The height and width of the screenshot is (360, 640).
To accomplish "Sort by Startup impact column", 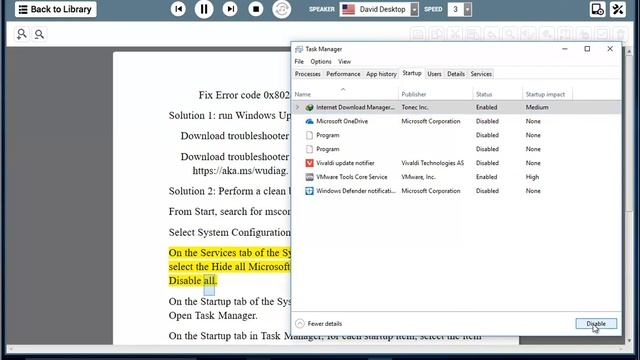I will coord(547,94).
